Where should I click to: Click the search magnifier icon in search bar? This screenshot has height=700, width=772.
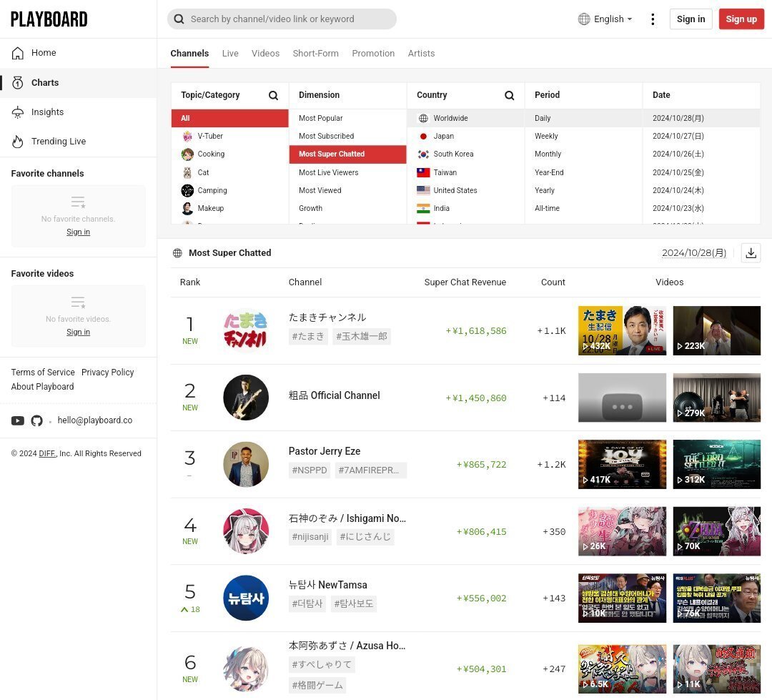(x=179, y=19)
